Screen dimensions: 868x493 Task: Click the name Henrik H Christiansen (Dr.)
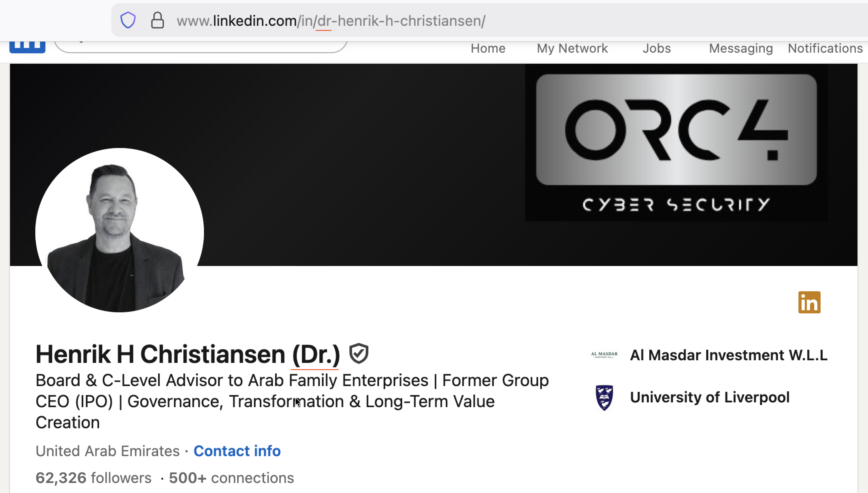click(x=188, y=354)
